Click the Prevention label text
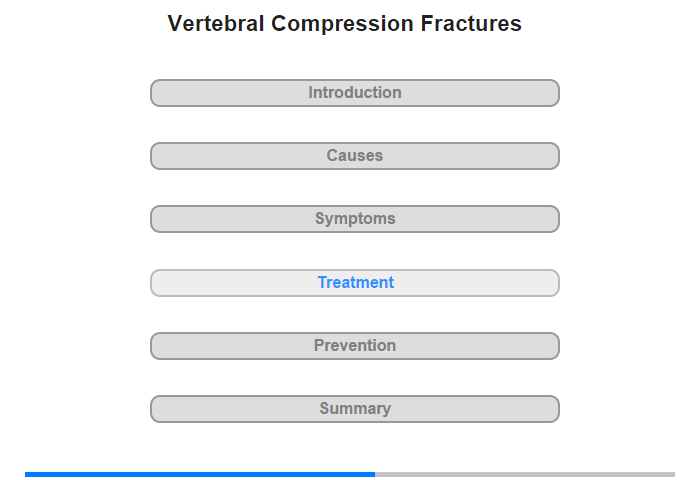Viewport: 700px width, 480px height. coord(355,345)
